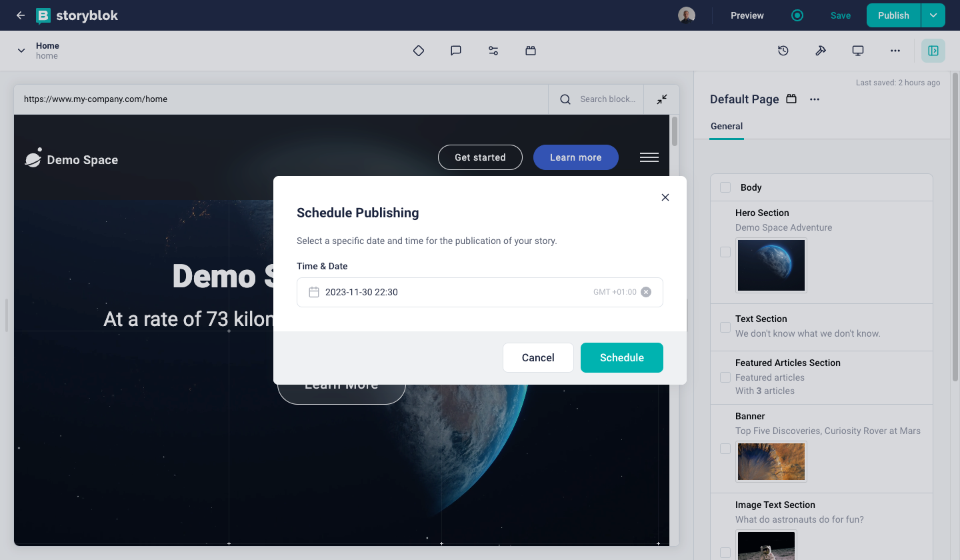
Task: Open the hammer tools icon
Action: pyautogui.click(x=821, y=51)
